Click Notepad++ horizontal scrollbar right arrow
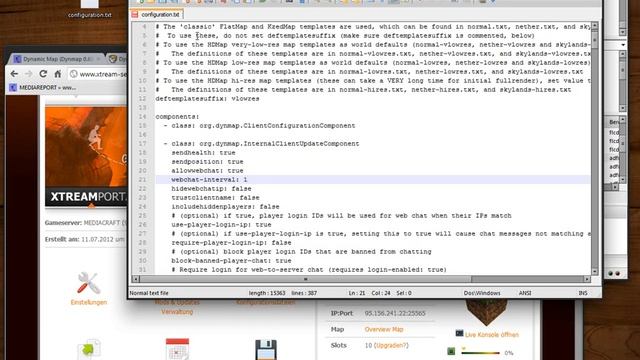 587,279
